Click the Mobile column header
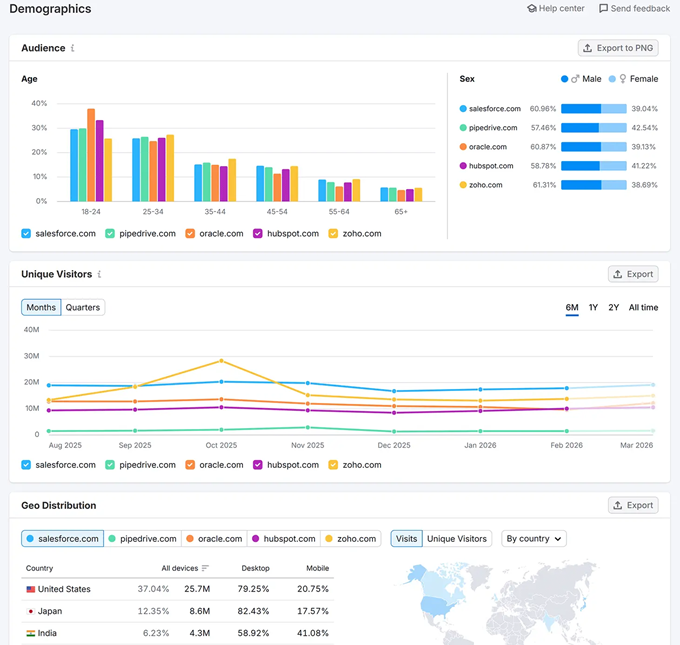The image size is (680, 645). coord(317,568)
